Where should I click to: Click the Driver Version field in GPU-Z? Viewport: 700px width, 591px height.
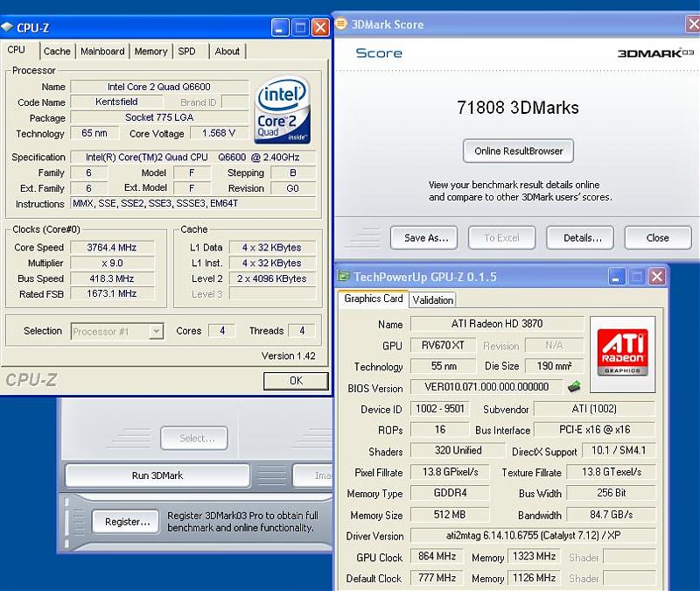(x=533, y=535)
